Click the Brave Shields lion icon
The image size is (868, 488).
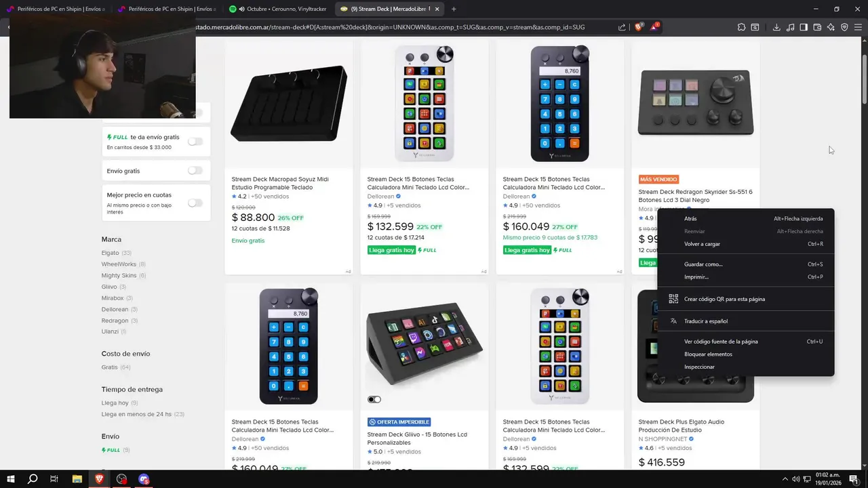click(x=639, y=27)
